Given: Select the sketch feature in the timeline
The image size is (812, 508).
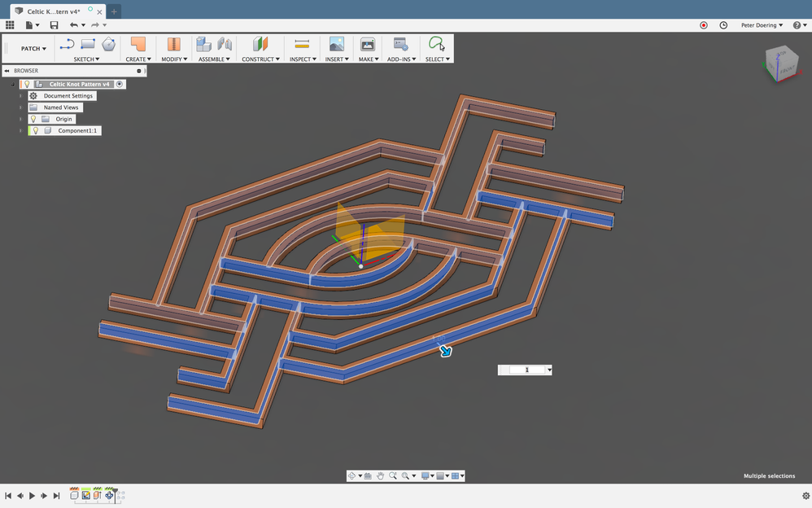Looking at the screenshot, I should tap(86, 496).
